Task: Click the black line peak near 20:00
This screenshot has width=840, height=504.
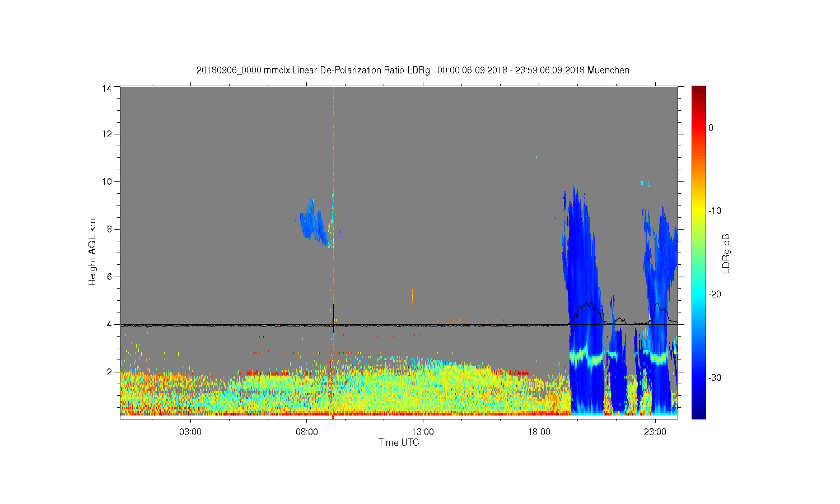Action: 587,303
